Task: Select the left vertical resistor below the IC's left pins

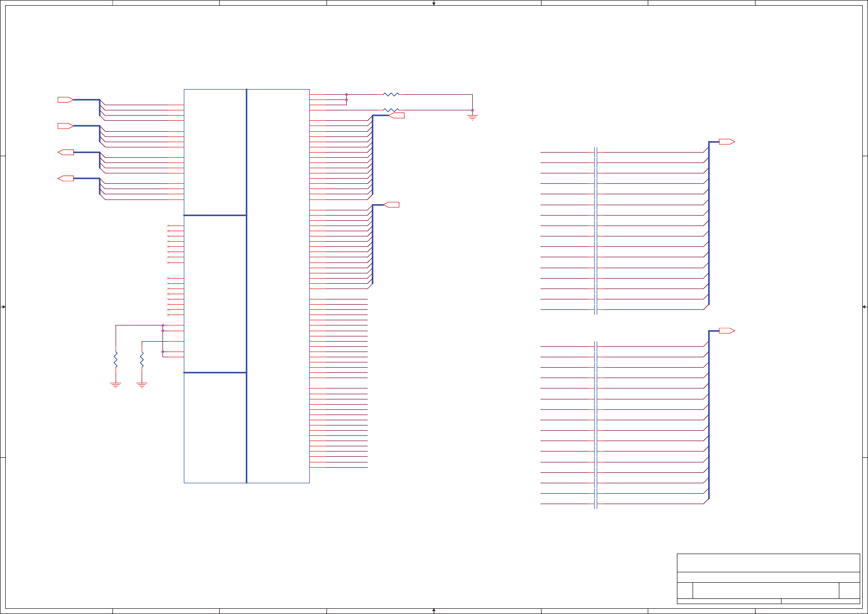Action: (x=116, y=360)
